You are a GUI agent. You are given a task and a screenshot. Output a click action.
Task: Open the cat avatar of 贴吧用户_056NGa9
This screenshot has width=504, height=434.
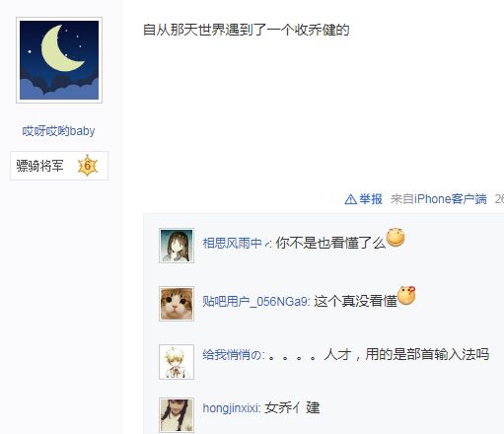(177, 304)
